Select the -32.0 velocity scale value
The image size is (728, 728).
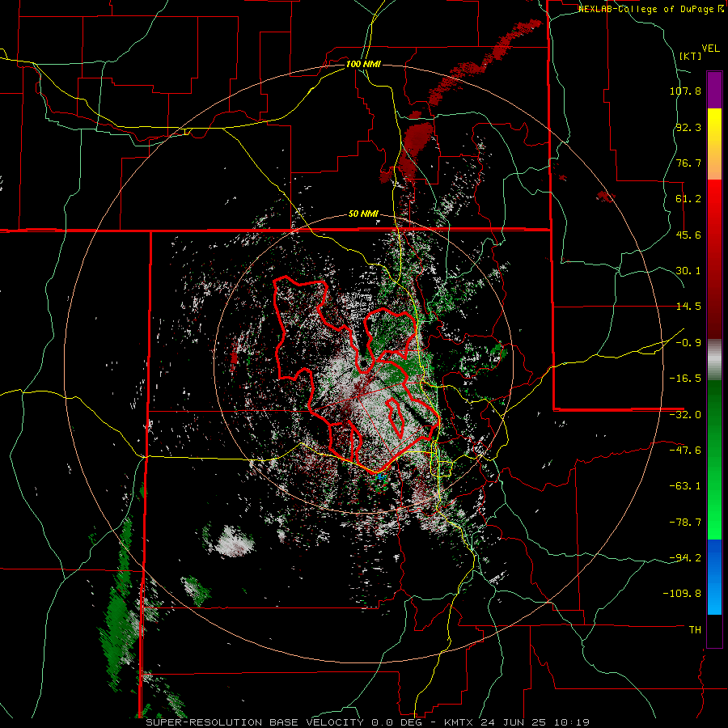(685, 415)
